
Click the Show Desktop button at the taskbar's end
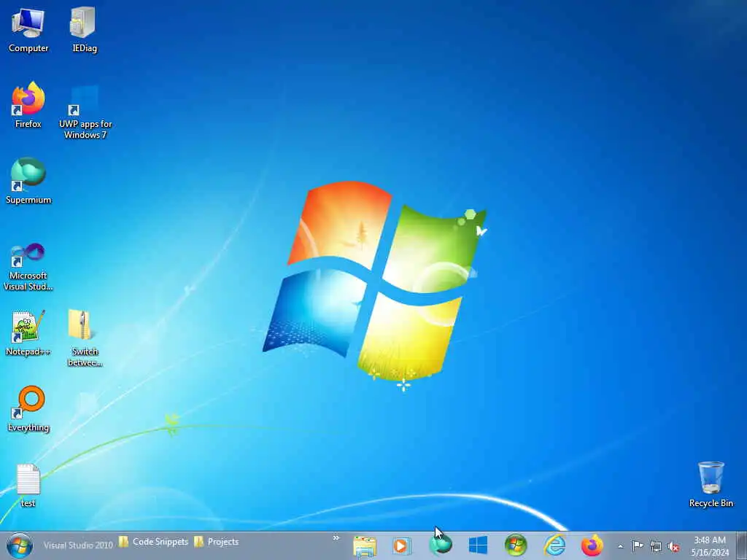[x=743, y=545]
